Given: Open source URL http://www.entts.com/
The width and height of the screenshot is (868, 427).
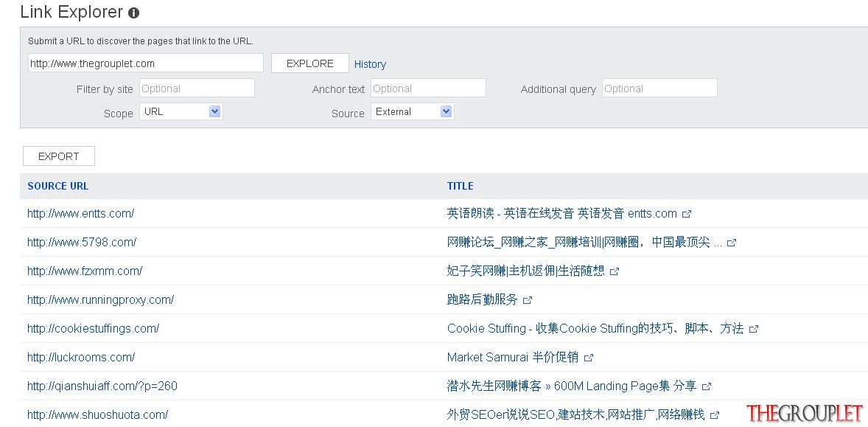Looking at the screenshot, I should pyautogui.click(x=81, y=213).
